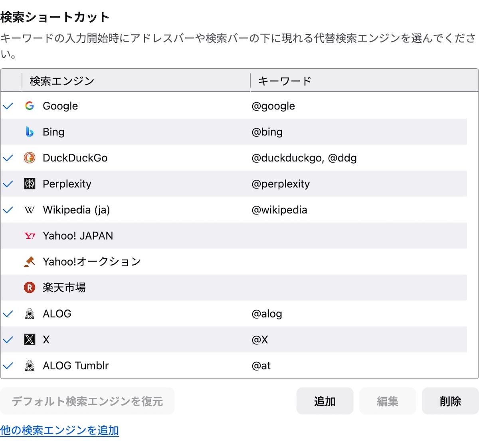Toggle the ALOG Tumblr row checkmark
The width and height of the screenshot is (479, 448).
tap(8, 365)
